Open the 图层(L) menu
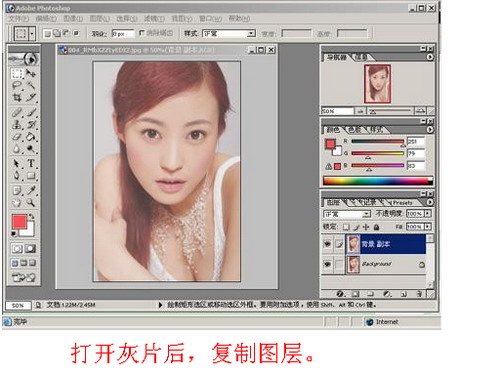This screenshot has height=375, width=500. point(100,18)
